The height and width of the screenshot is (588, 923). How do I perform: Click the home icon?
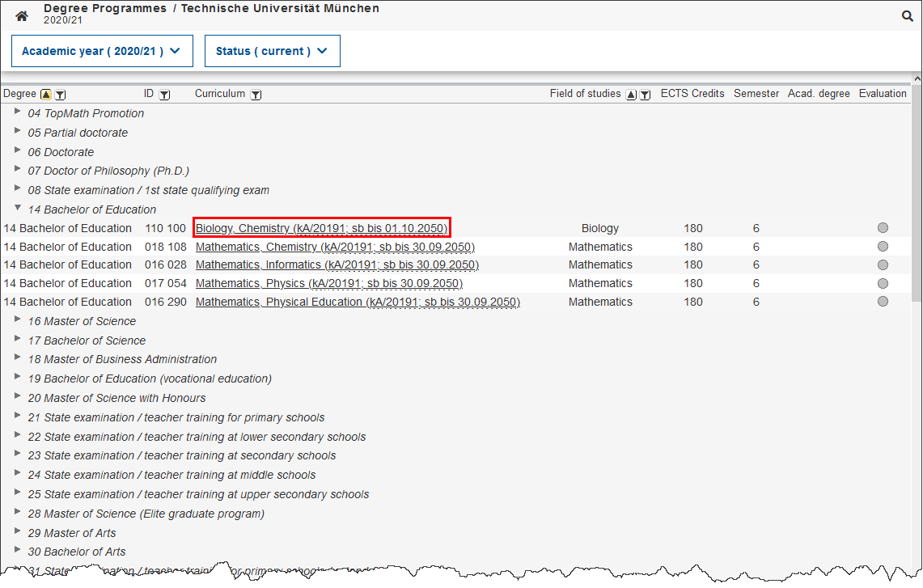click(x=22, y=15)
